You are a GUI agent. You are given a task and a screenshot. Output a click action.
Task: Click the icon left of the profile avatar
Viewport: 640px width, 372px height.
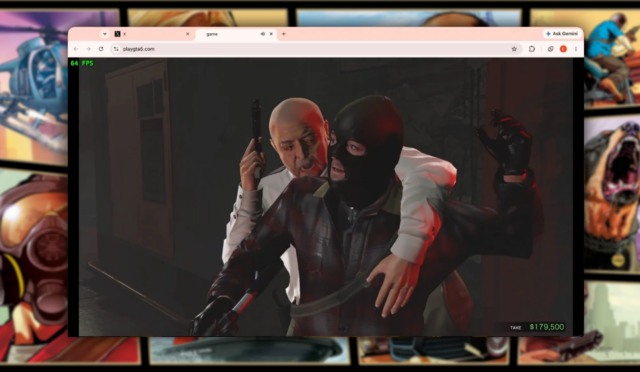click(x=550, y=49)
